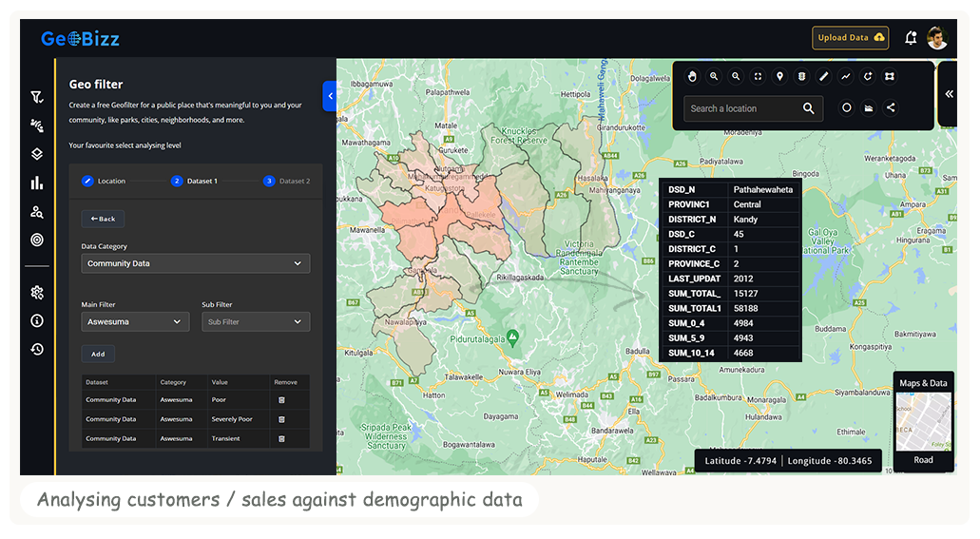Viewport: 980px width, 539px height.
Task: Click the share map icon
Action: [x=891, y=107]
